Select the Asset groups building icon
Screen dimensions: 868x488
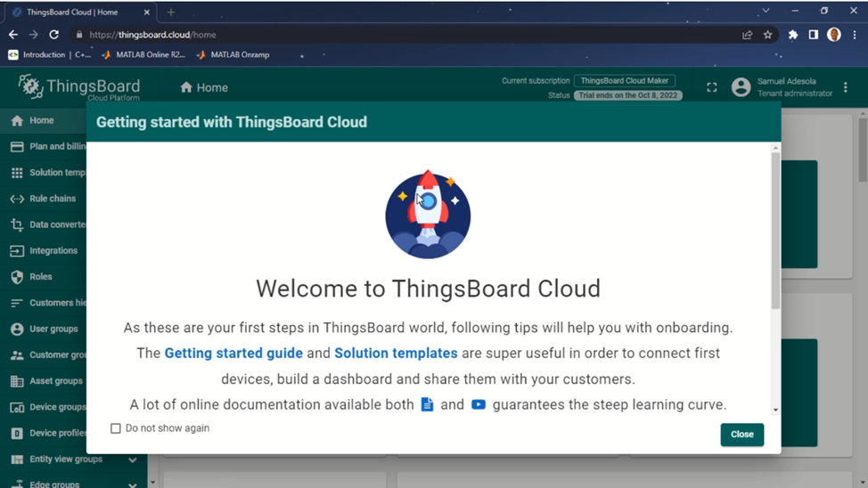[x=17, y=381]
